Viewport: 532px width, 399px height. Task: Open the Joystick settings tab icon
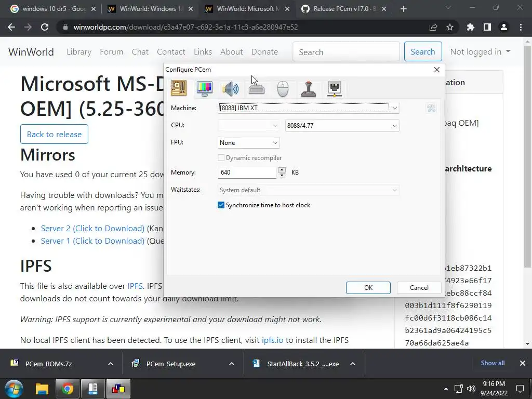[309, 89]
